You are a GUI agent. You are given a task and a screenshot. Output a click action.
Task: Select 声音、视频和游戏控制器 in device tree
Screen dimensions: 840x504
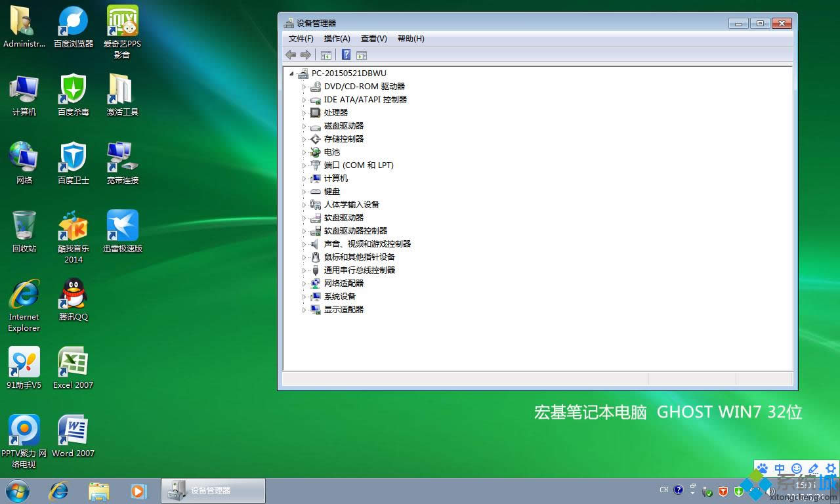367,244
